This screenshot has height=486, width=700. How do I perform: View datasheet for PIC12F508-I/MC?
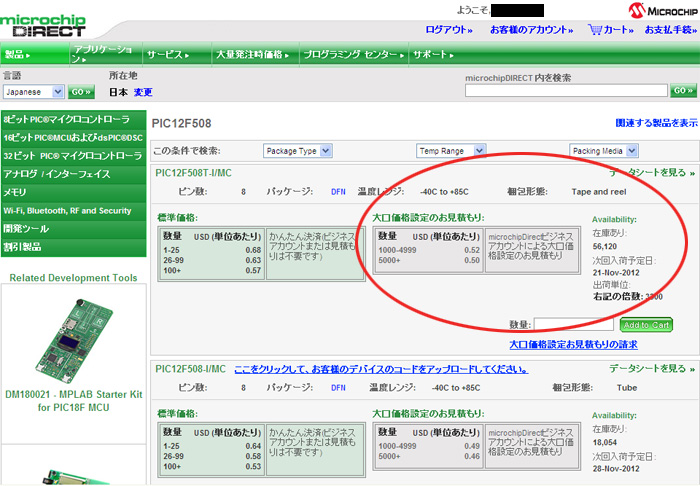click(x=652, y=369)
